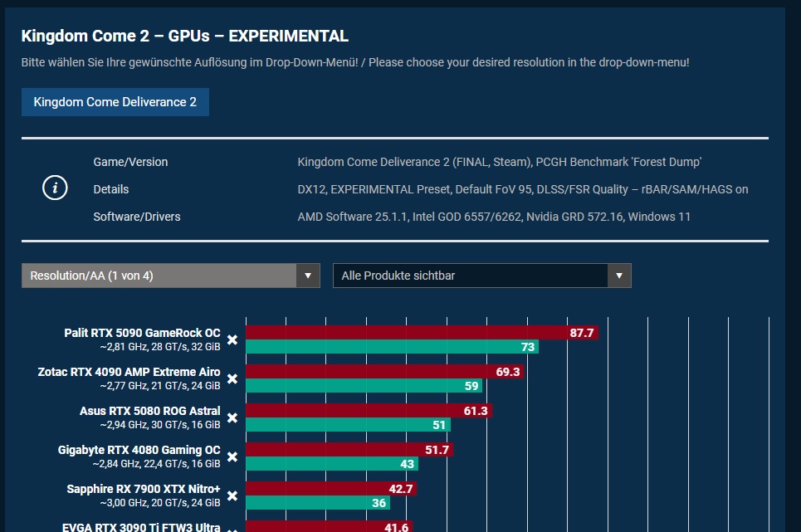Viewport: 801px width, 532px height.
Task: Click the '~2,84 GHz, 22,4 GT/s, 16 GiB' spec line
Action: 156,464
